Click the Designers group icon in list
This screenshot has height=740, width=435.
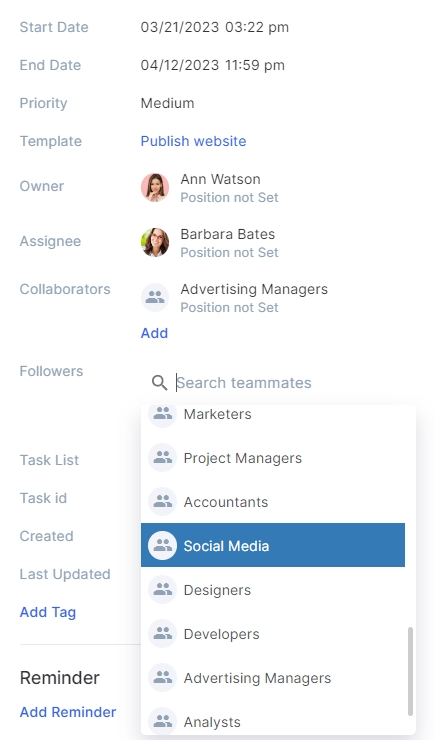(162, 589)
